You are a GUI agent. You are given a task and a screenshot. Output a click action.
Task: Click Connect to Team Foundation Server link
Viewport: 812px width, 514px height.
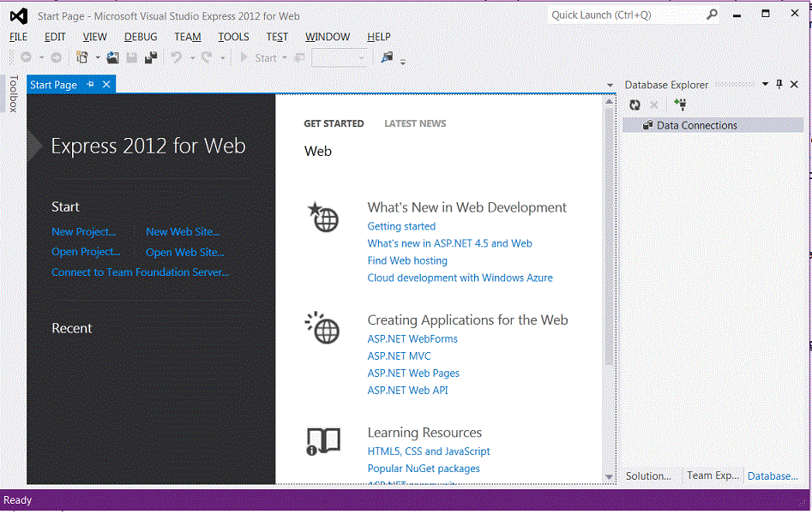(x=140, y=272)
